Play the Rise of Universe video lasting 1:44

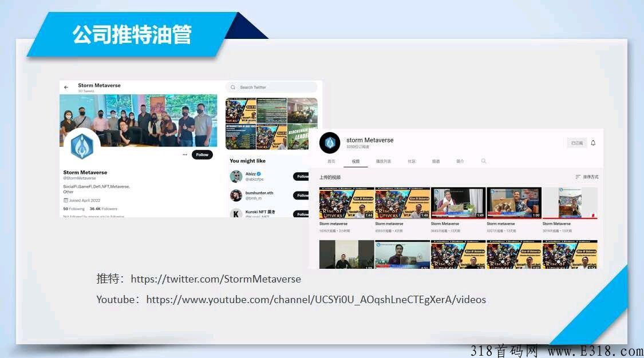click(347, 203)
